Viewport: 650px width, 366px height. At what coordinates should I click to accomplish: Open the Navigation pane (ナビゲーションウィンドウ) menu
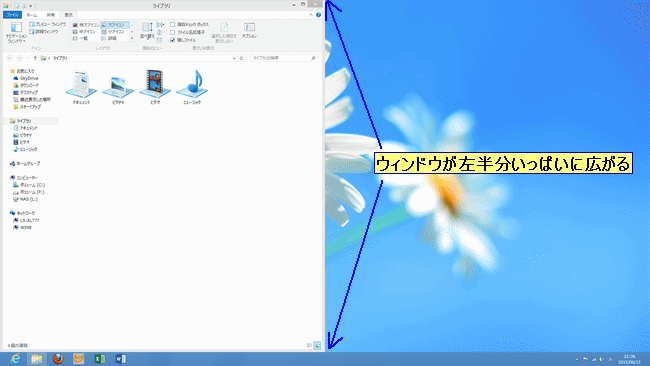[16, 33]
